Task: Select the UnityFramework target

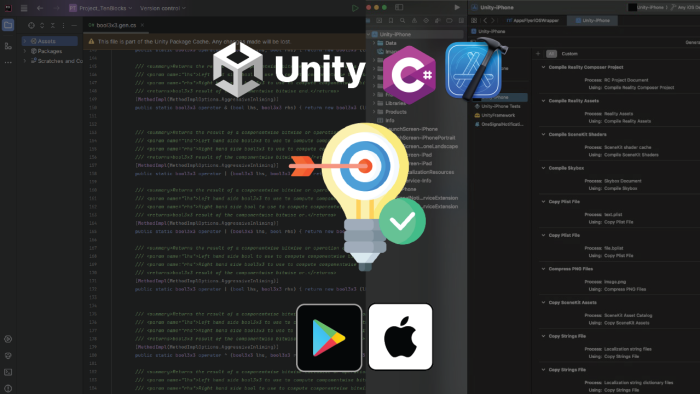Action: pos(495,115)
